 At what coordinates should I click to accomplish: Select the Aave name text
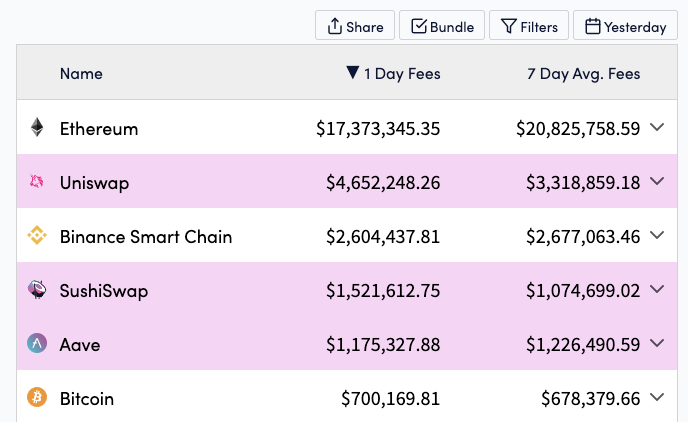point(80,344)
